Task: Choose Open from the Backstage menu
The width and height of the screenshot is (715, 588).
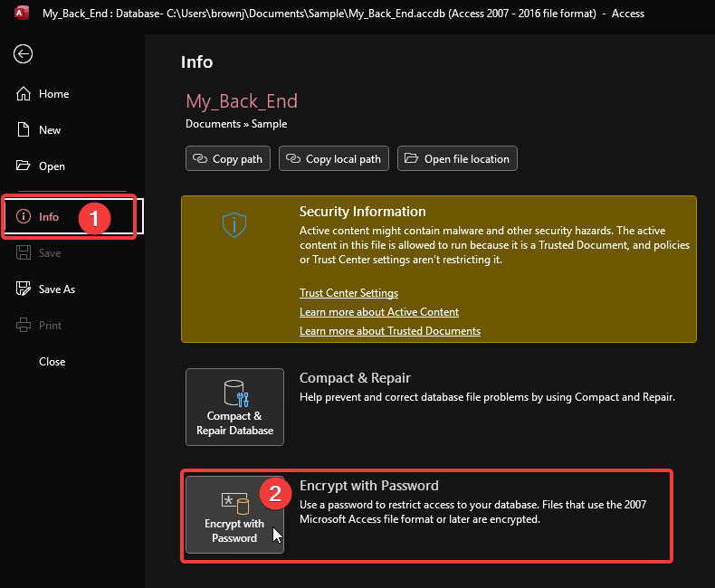Action: click(52, 166)
